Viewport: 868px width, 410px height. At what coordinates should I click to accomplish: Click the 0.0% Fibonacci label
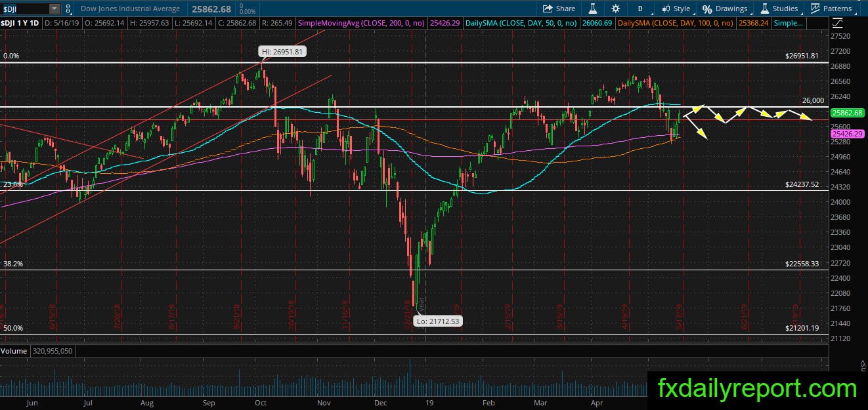(x=11, y=56)
